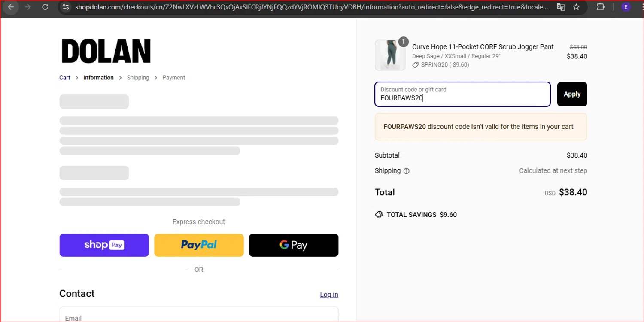Click the SPRING20 discount tag icon
This screenshot has height=322, width=644.
[415, 65]
